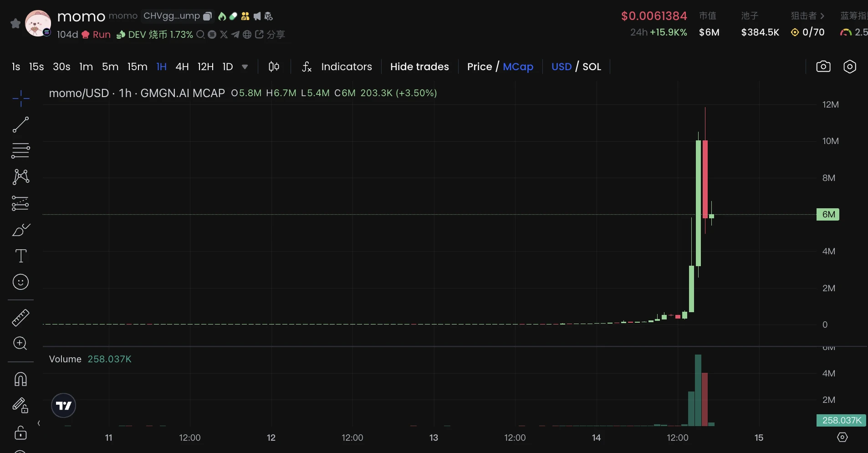Select the crosshair cursor tool
This screenshot has height=453, width=868.
[20, 98]
